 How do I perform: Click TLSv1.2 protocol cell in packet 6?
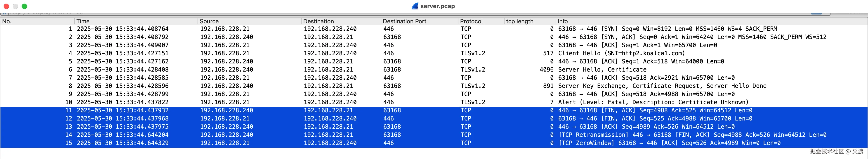click(x=473, y=70)
